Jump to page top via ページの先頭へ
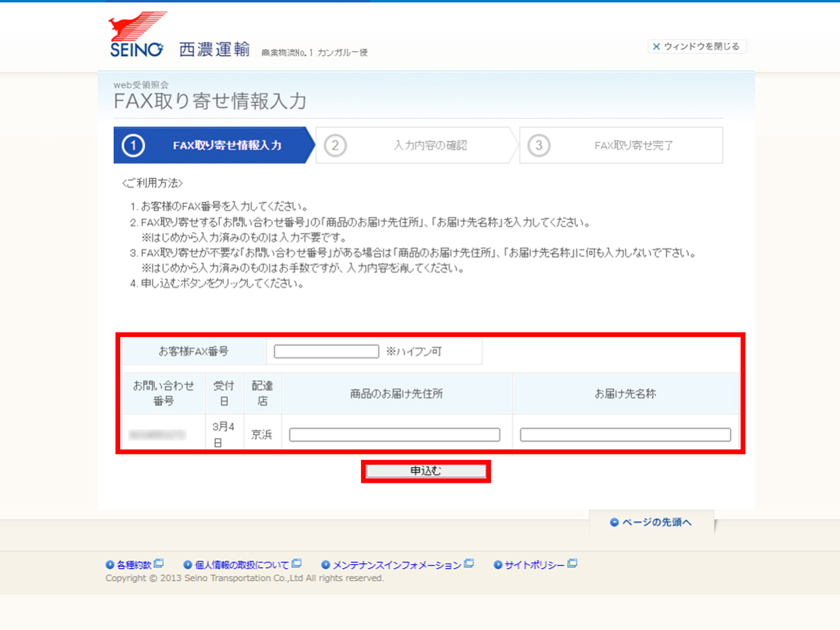 tap(651, 522)
